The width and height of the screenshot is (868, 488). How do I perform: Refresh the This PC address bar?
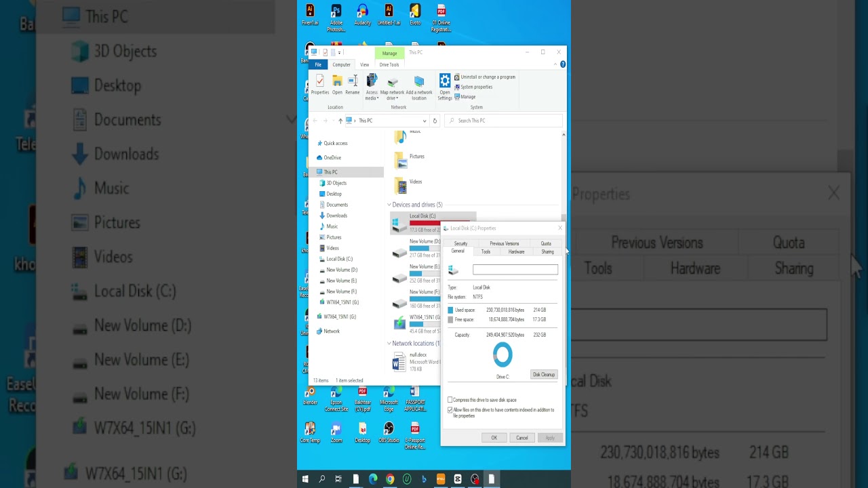pyautogui.click(x=435, y=121)
